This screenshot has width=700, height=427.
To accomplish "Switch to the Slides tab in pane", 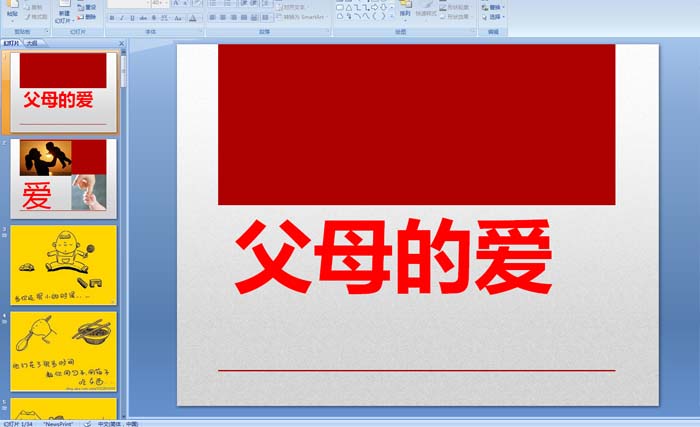I will pyautogui.click(x=12, y=43).
